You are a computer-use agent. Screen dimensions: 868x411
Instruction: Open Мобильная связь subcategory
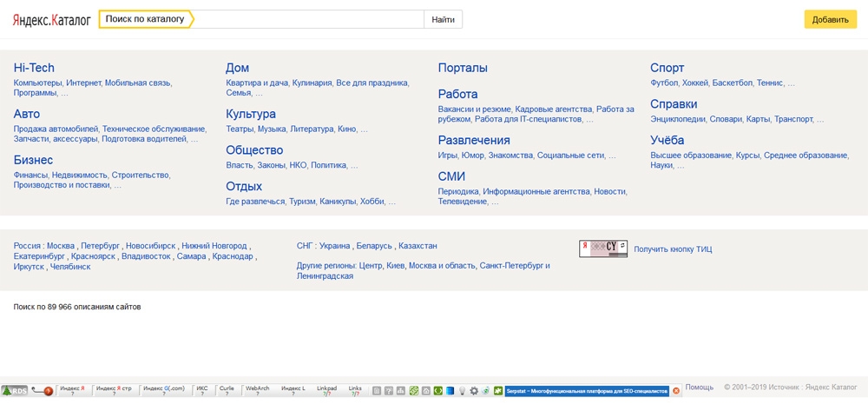(x=138, y=83)
